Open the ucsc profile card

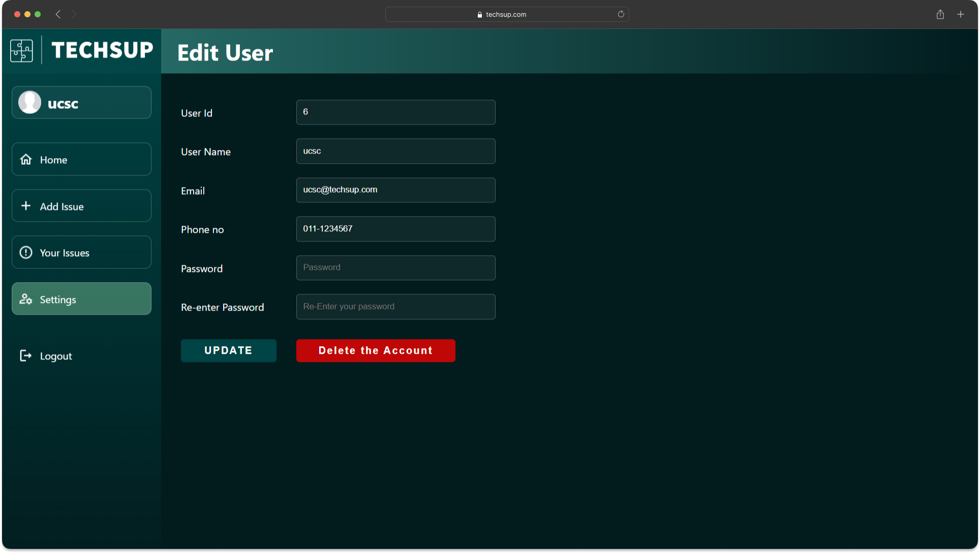click(x=81, y=103)
